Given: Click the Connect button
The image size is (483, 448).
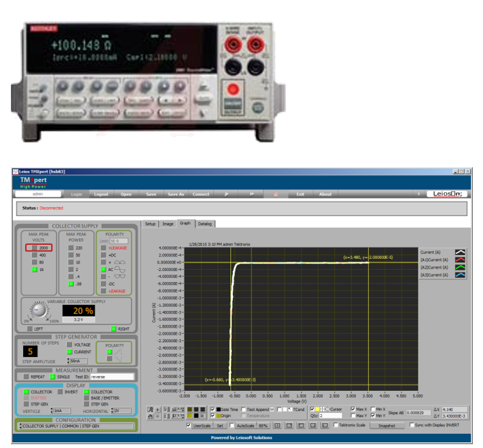Looking at the screenshot, I should [x=201, y=194].
